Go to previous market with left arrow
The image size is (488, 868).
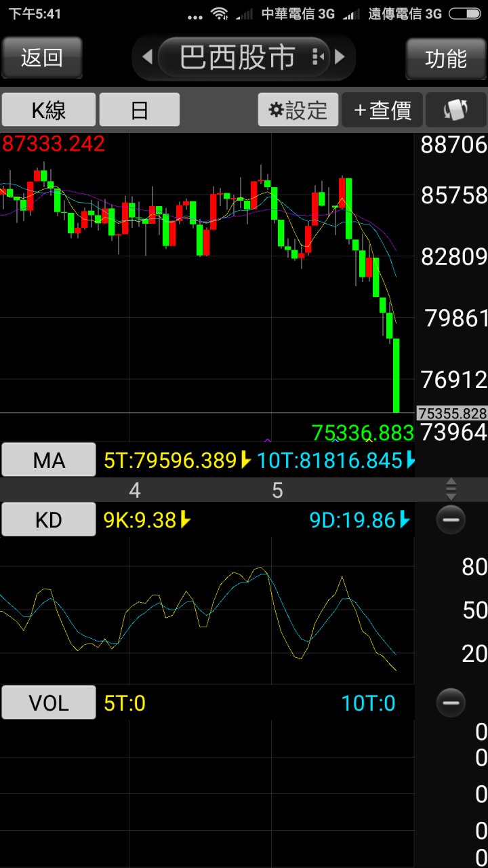[146, 57]
